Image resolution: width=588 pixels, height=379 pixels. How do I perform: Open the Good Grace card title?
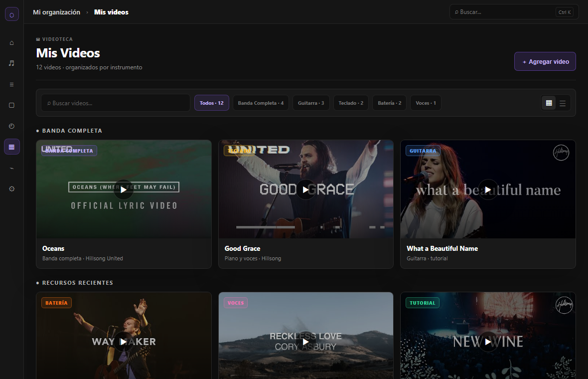click(242, 248)
